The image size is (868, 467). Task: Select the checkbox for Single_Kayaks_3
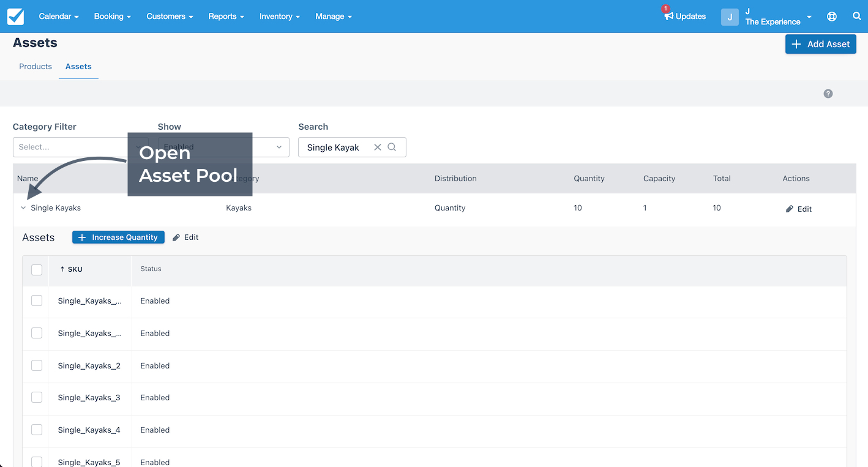coord(37,397)
